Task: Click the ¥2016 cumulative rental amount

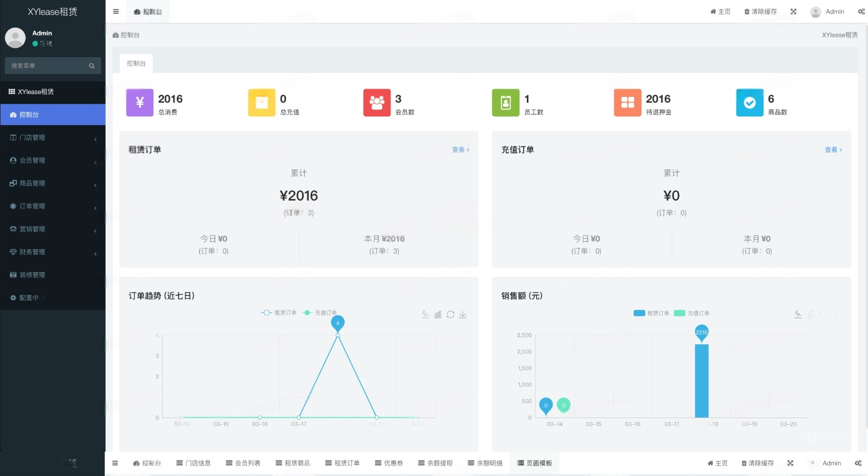Action: pyautogui.click(x=299, y=196)
